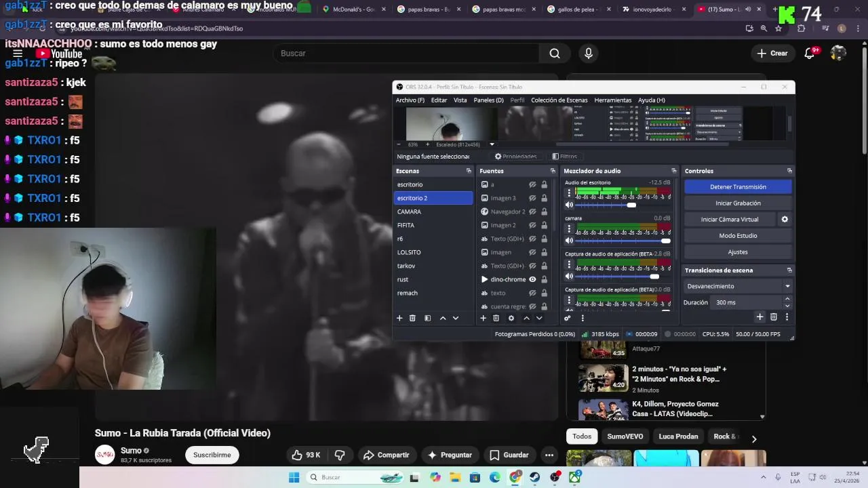
Task: Show the Imagen 2 source
Action: pos(532,225)
